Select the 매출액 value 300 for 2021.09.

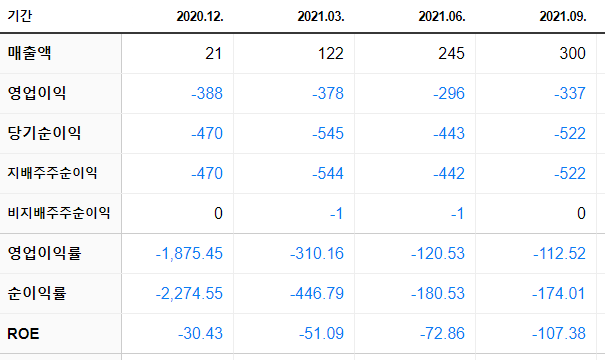(573, 53)
